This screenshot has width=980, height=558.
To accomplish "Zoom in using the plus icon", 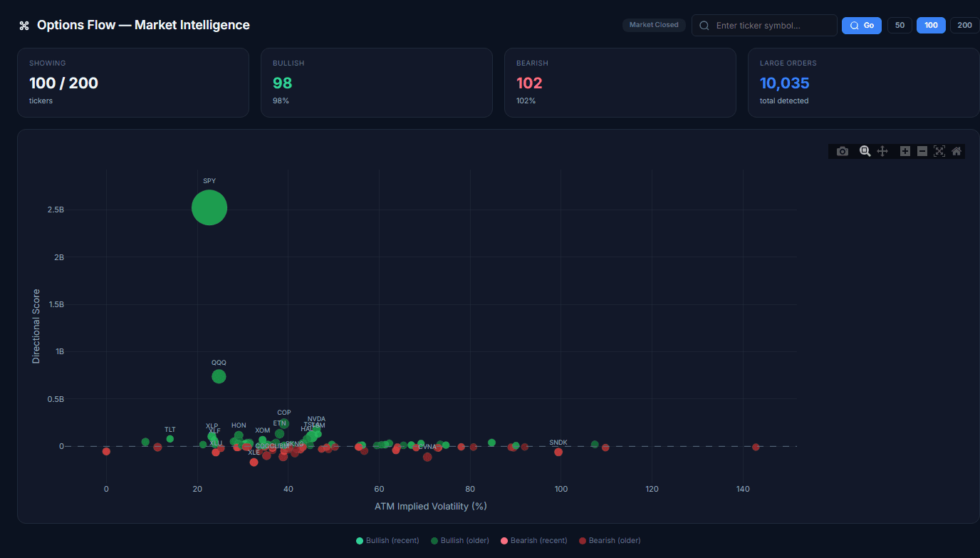I will (905, 151).
